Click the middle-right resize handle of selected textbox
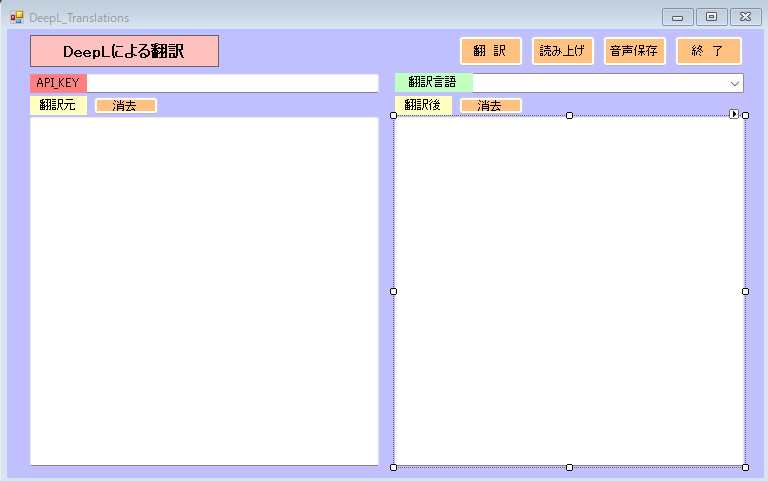 745,291
